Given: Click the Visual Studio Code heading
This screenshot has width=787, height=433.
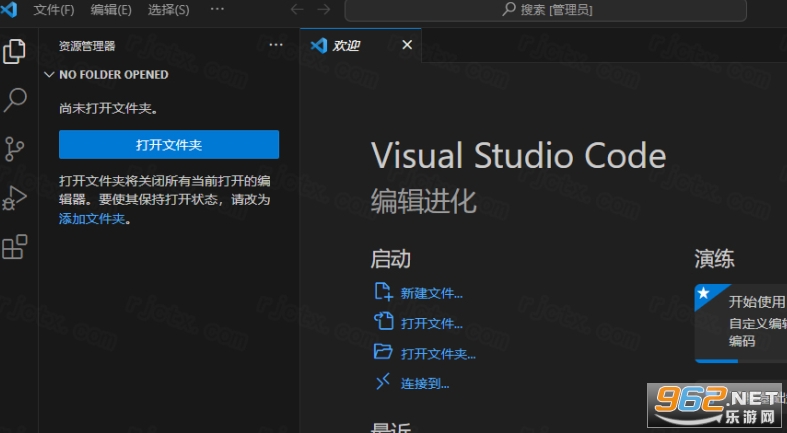Looking at the screenshot, I should pyautogui.click(x=518, y=156).
